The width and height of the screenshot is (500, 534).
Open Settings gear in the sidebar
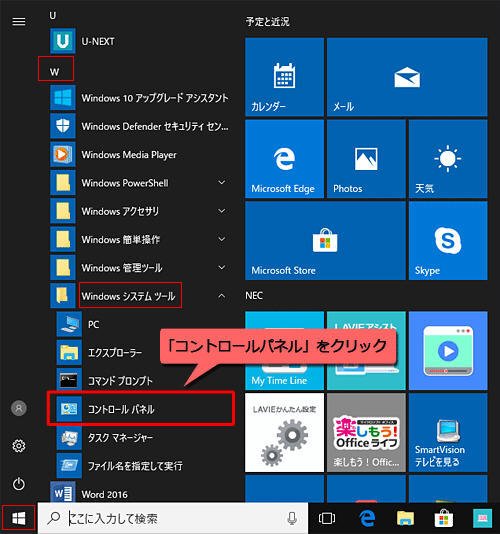pos(19,446)
